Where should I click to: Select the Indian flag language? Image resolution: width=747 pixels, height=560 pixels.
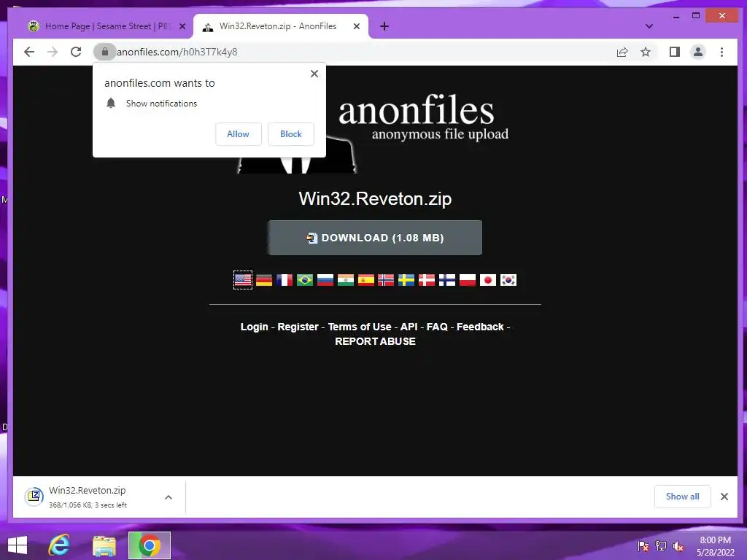tap(346, 280)
